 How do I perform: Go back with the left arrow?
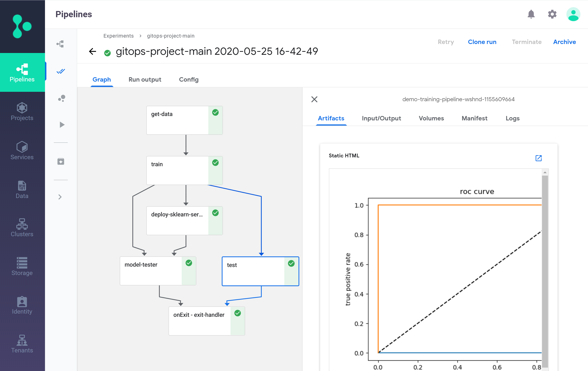pos(93,52)
